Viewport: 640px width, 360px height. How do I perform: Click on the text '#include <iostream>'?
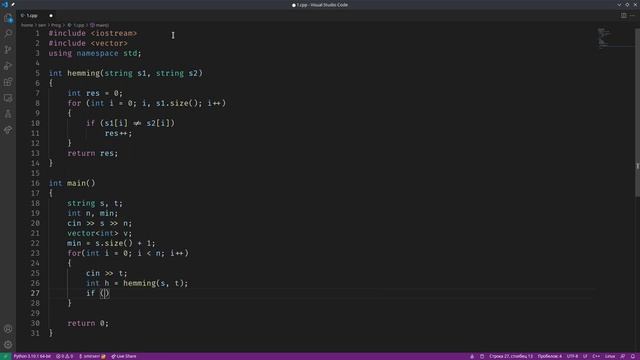pos(93,33)
